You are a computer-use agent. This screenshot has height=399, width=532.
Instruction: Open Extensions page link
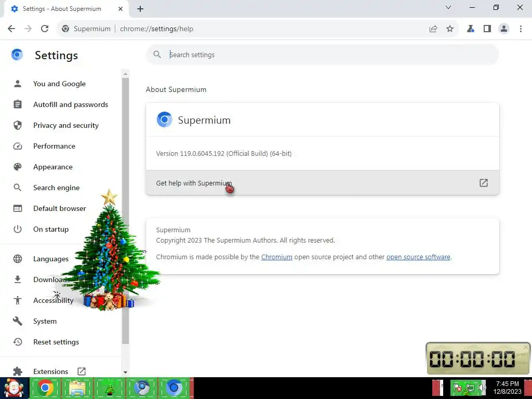50,371
